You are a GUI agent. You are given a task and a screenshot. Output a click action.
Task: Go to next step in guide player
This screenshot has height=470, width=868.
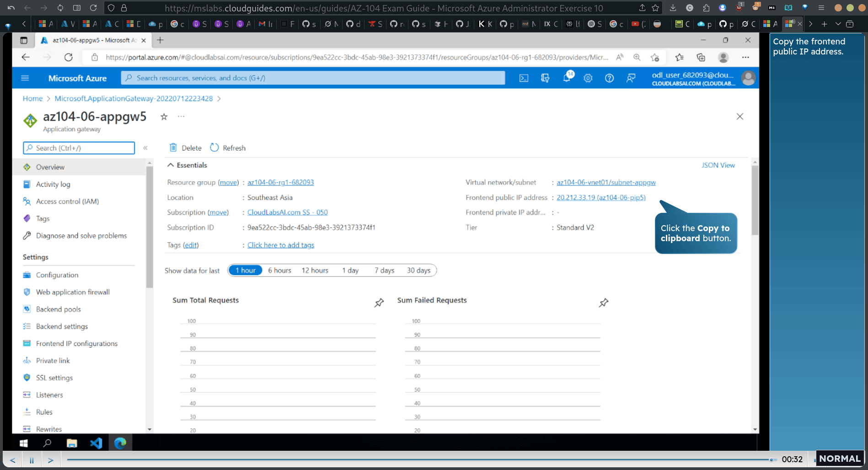[51, 460]
